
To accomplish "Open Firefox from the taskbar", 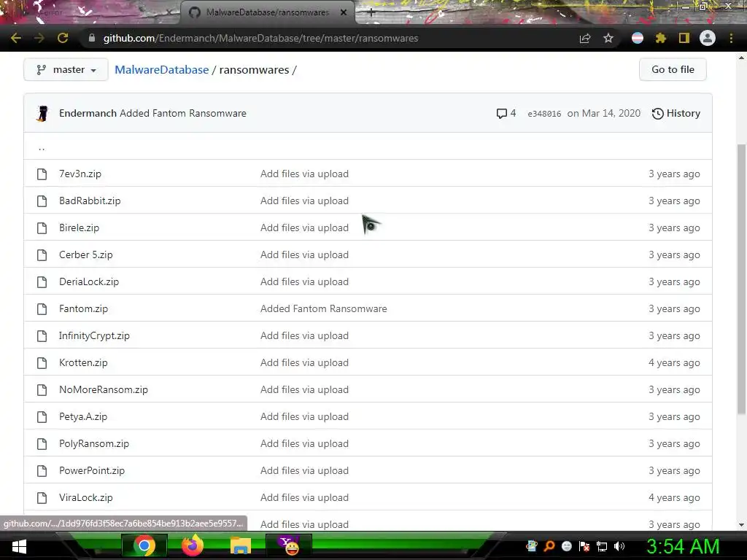I will pyautogui.click(x=193, y=545).
